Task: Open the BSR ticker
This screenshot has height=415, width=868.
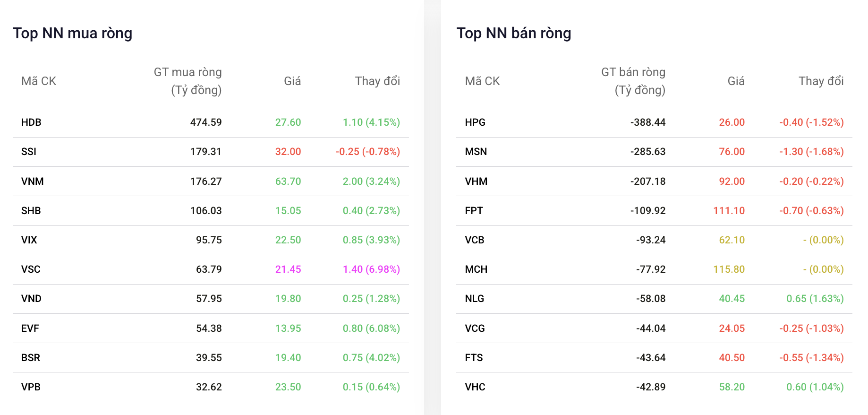Action: (31, 358)
